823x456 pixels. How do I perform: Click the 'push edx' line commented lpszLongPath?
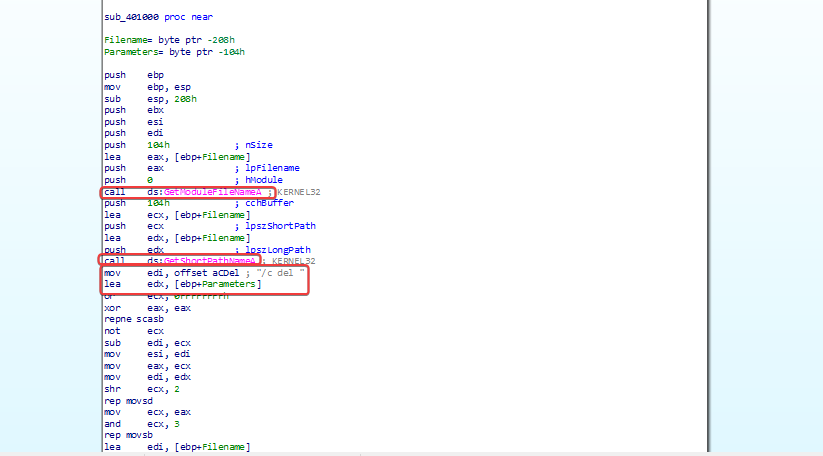point(207,250)
